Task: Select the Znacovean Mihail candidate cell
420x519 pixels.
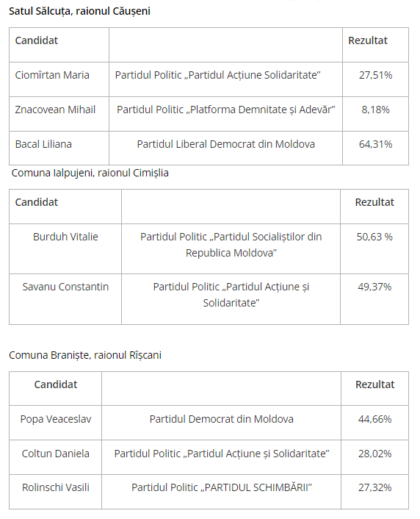Action: [x=59, y=114]
